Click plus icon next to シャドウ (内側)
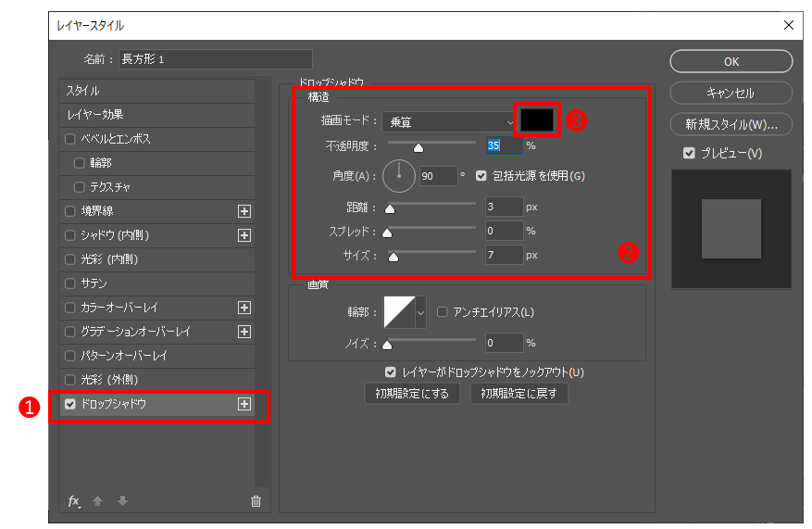 pyautogui.click(x=244, y=235)
